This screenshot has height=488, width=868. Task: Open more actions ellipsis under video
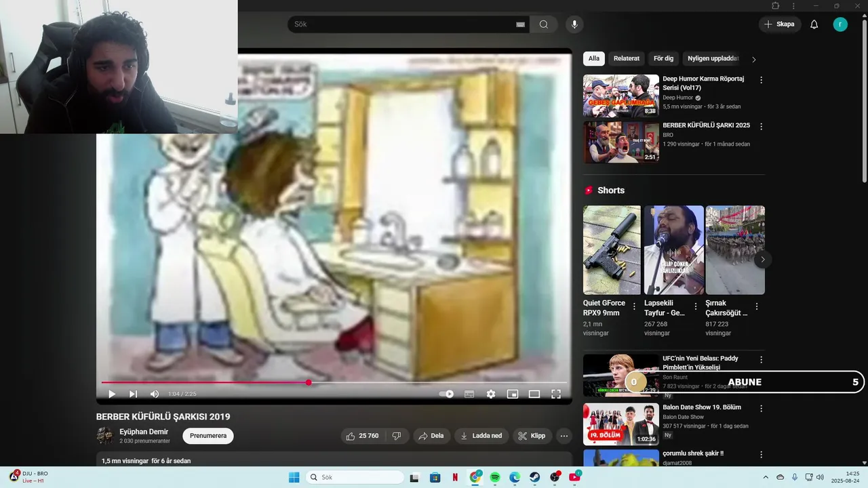(x=564, y=436)
